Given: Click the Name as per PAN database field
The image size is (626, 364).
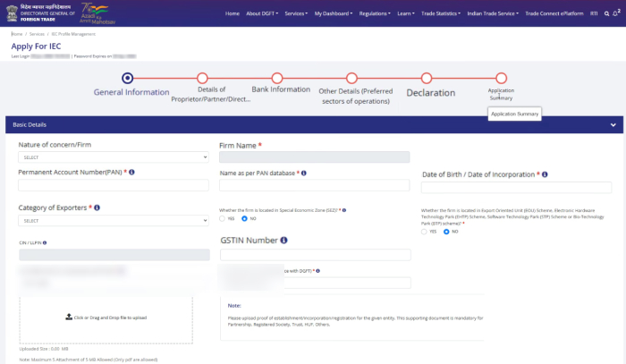Looking at the screenshot, I should 314,185.
